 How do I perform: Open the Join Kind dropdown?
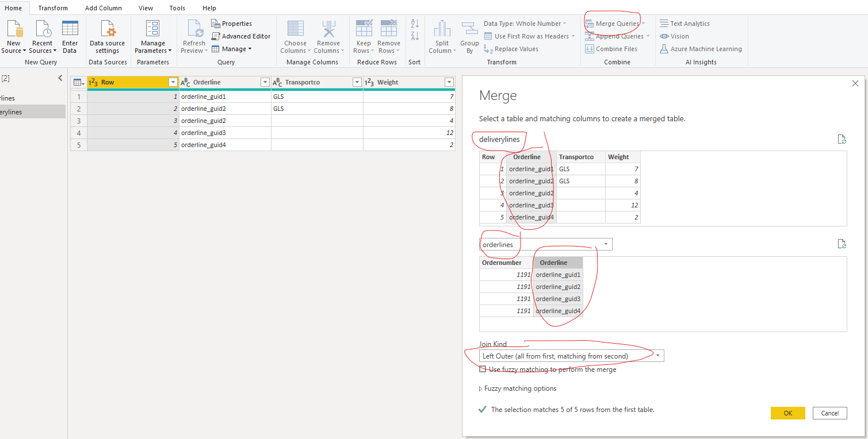point(571,356)
